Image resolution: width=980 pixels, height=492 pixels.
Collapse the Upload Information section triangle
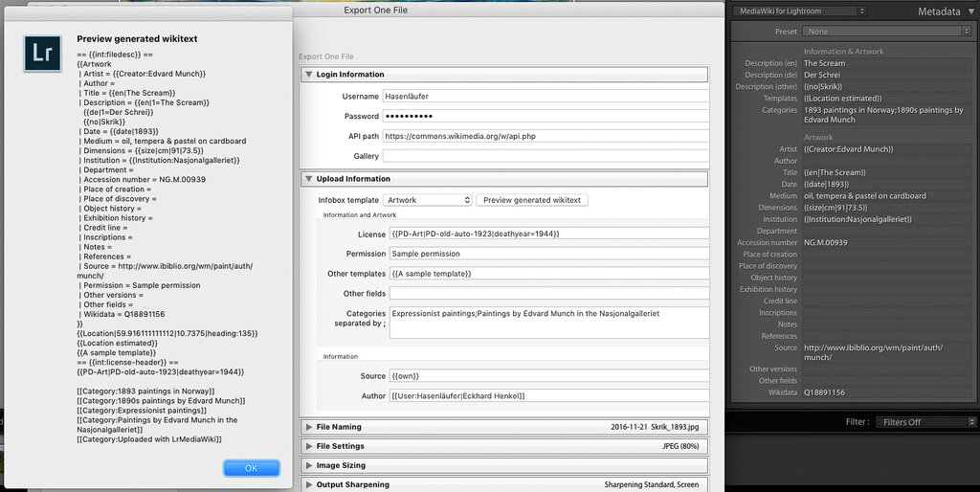[309, 179]
